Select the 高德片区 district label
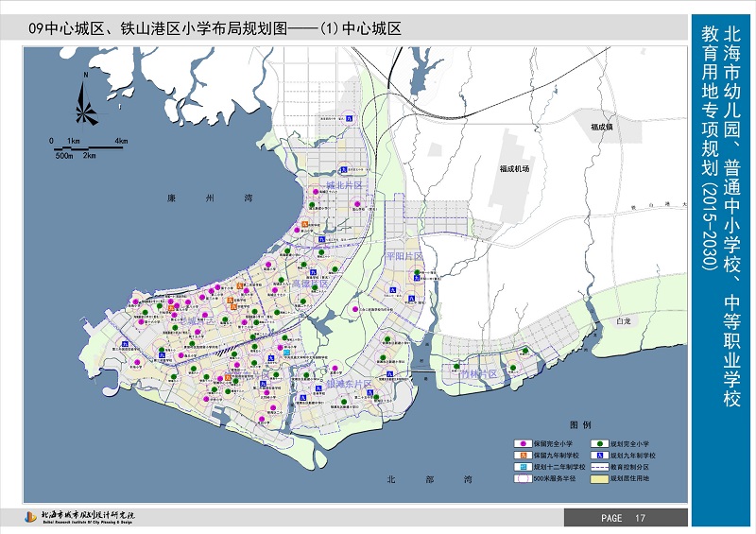The height and width of the screenshot is (534, 756). (x=310, y=284)
